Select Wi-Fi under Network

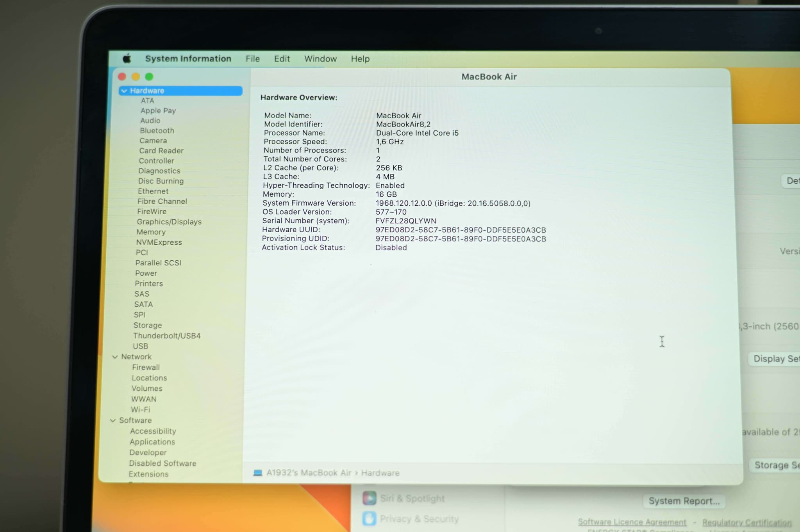coord(140,409)
